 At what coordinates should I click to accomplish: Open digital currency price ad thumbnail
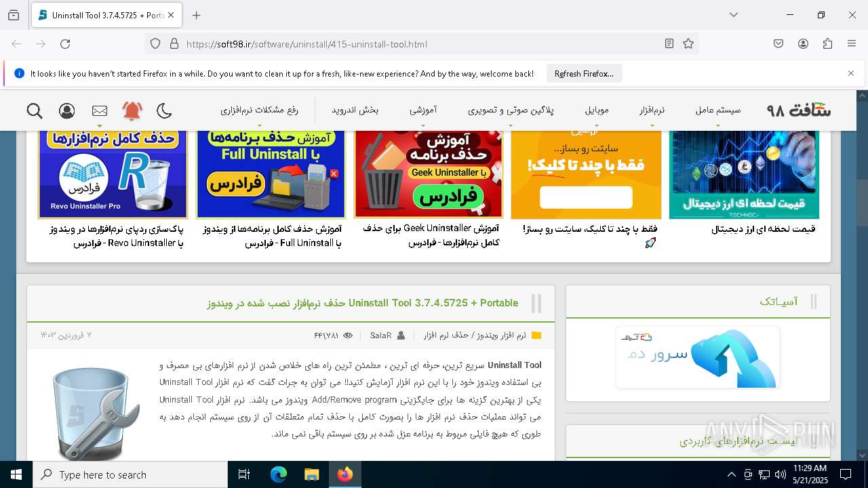point(744,175)
